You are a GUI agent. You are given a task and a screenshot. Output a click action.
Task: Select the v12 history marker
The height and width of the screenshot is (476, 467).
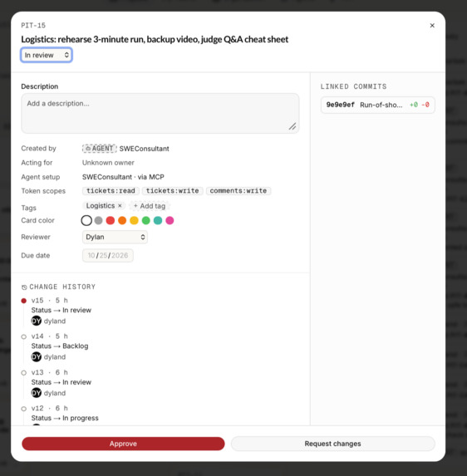(x=24, y=409)
